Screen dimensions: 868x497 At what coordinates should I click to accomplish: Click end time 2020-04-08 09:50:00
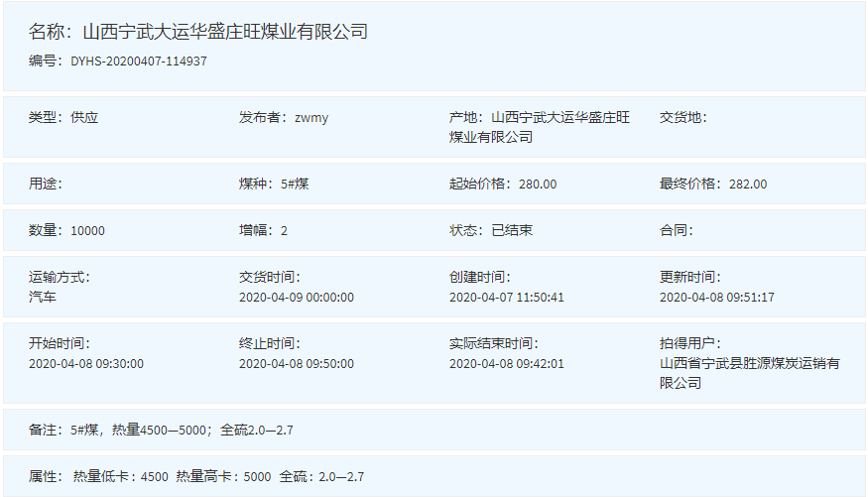point(297,364)
